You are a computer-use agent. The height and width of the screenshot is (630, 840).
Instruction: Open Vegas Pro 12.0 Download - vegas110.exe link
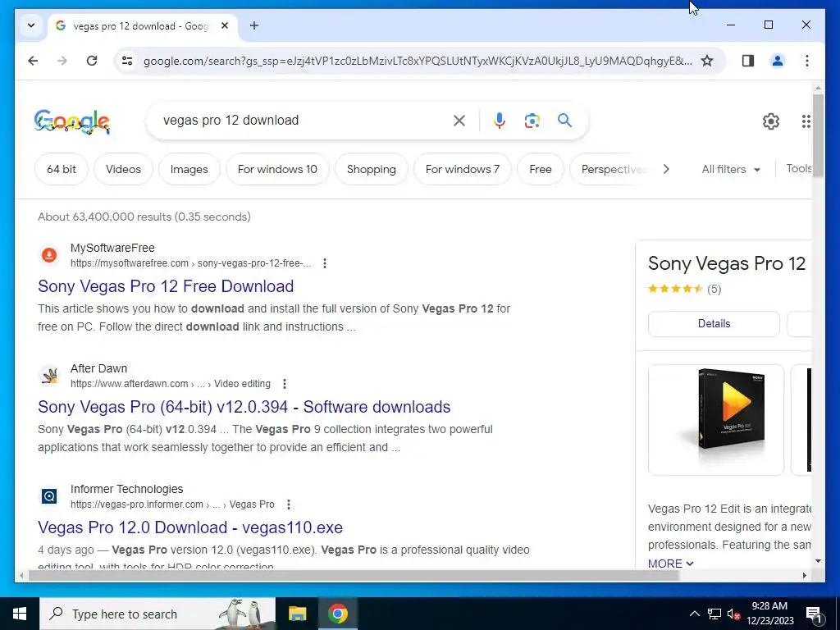pyautogui.click(x=190, y=527)
